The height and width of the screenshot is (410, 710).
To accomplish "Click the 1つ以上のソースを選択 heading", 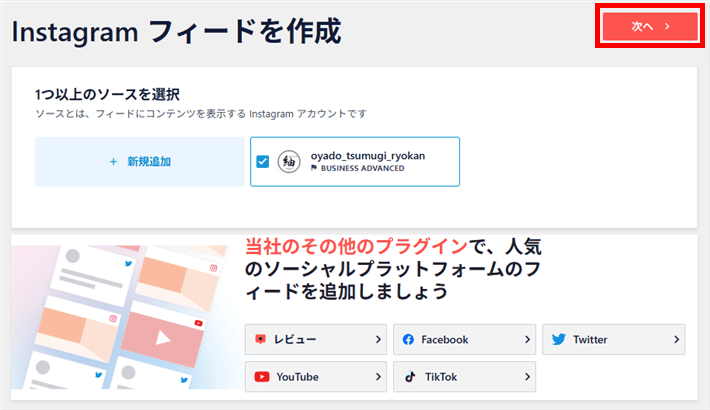I will coord(107,95).
